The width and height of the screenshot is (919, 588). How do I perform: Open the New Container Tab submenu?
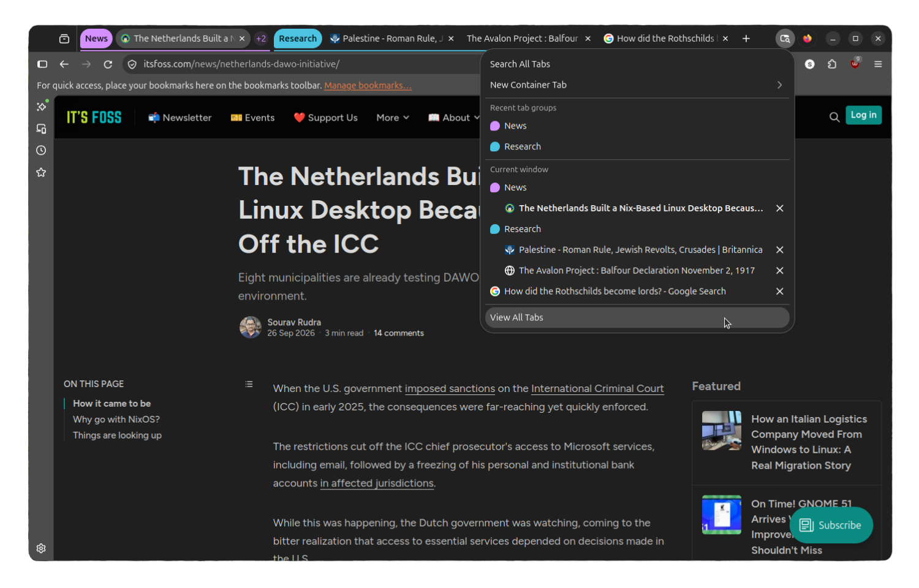(637, 85)
